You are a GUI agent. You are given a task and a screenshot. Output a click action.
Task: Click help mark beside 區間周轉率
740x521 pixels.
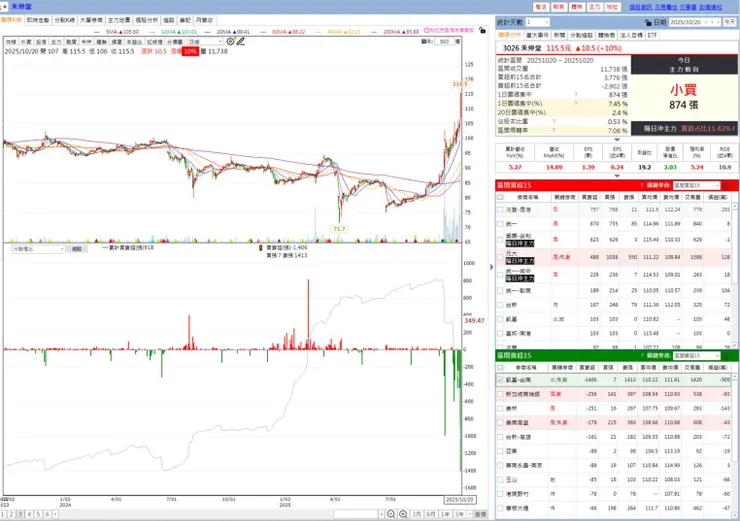(x=554, y=130)
